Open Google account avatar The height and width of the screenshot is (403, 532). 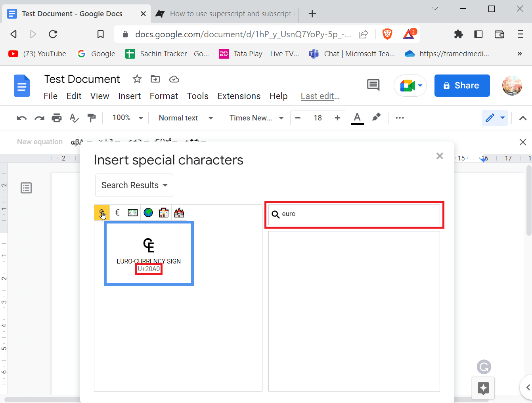pos(512,86)
